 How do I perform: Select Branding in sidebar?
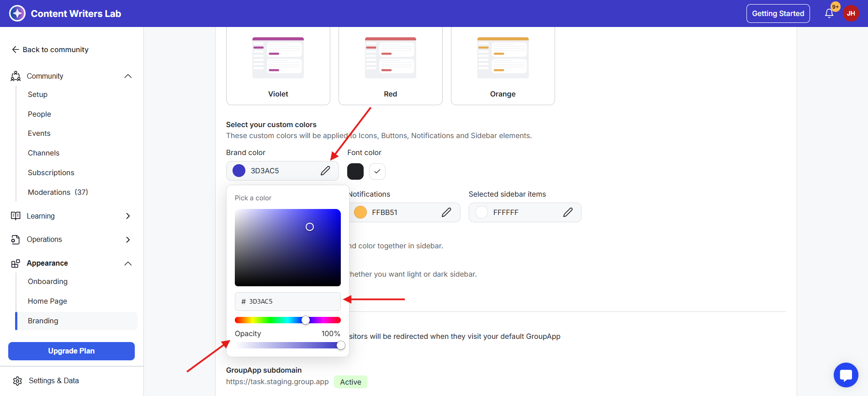[x=77, y=321]
